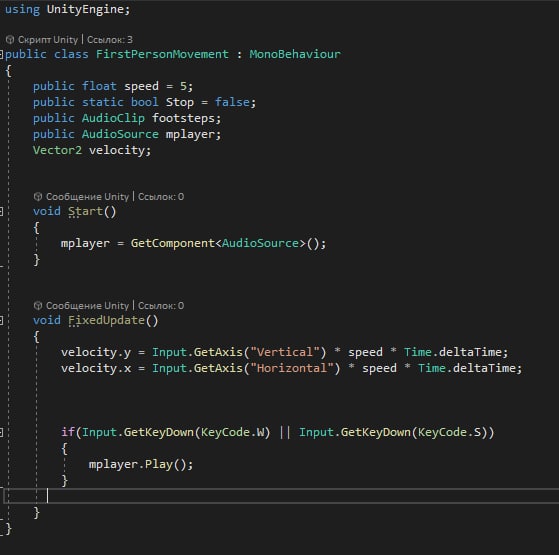Click the highlighted empty current line
This screenshot has height=555, width=559.
tap(281, 496)
